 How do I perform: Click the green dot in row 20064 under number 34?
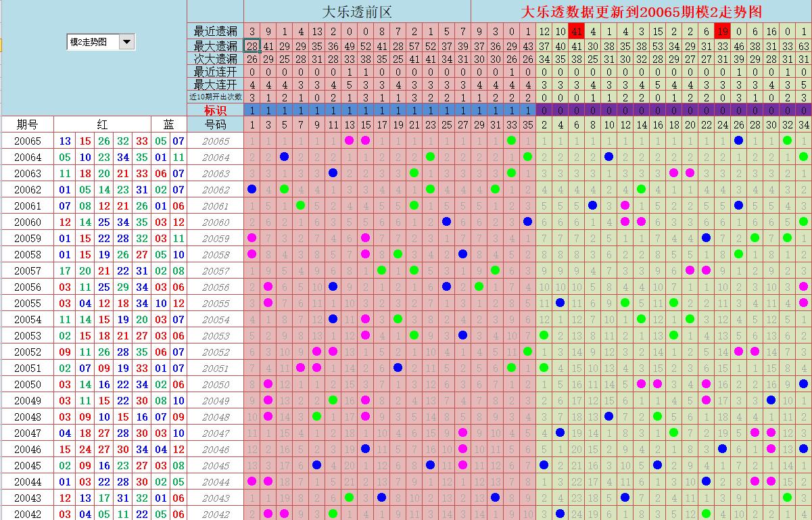[804, 157]
